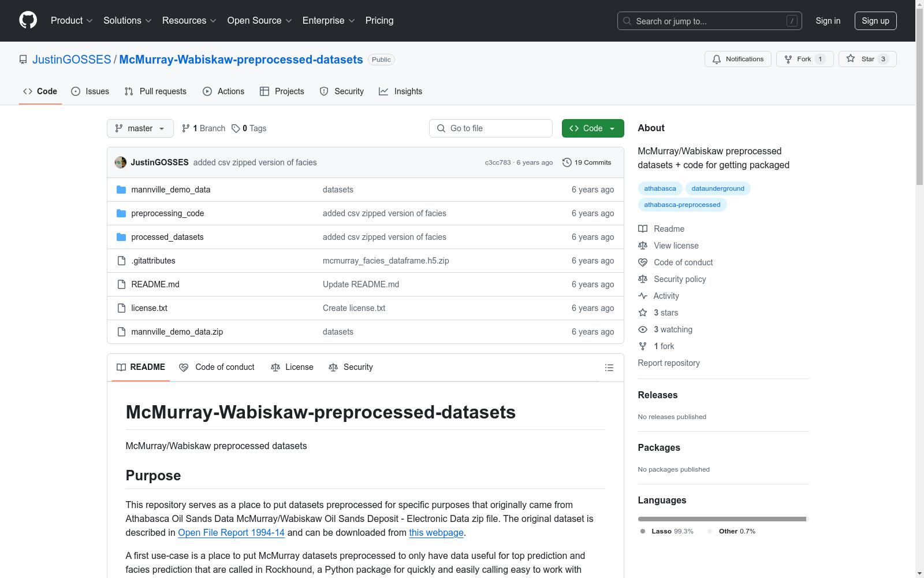Click the stars icon in About sidebar
This screenshot has height=578, width=924.
643,313
